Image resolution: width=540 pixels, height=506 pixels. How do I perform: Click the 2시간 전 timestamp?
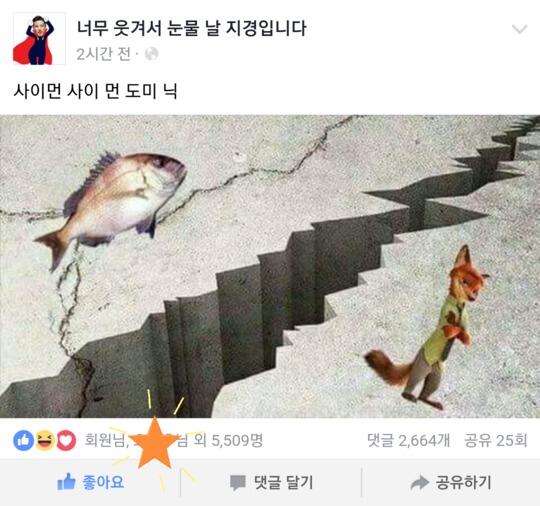pos(103,54)
